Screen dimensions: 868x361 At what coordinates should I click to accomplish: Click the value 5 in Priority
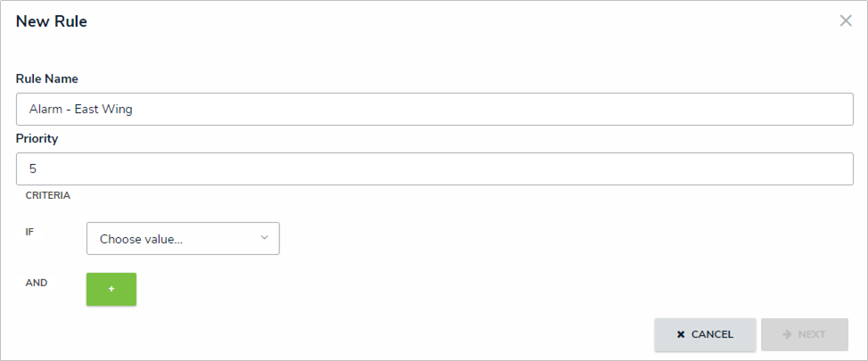(x=33, y=168)
